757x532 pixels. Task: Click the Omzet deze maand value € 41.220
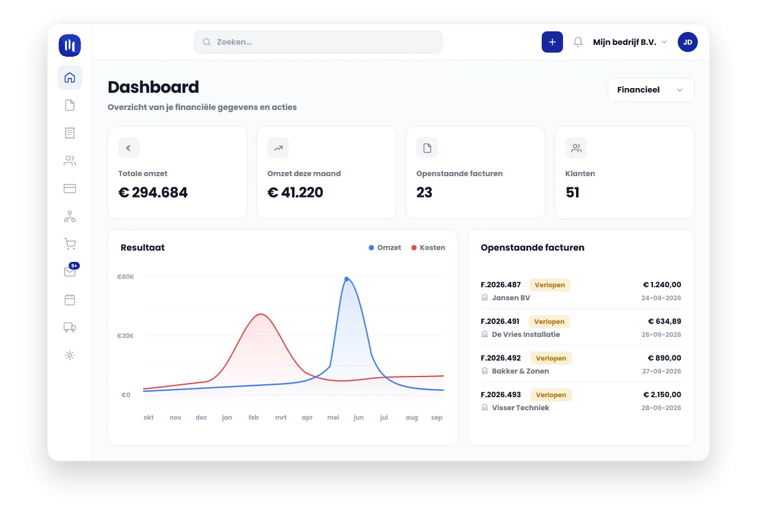[x=296, y=193]
